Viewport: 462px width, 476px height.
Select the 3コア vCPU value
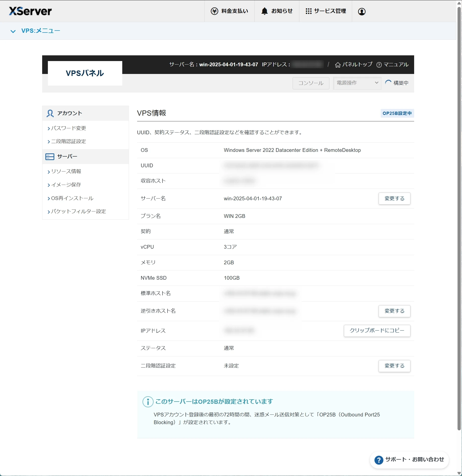[x=230, y=247]
